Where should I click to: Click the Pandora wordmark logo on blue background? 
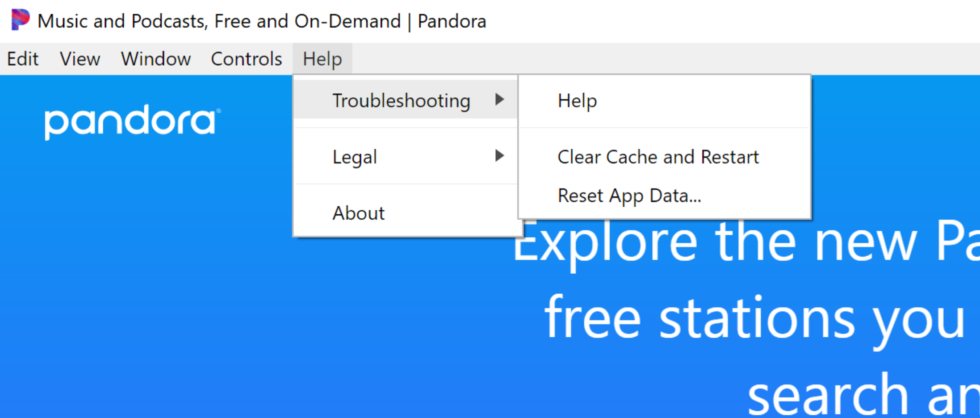[x=130, y=121]
